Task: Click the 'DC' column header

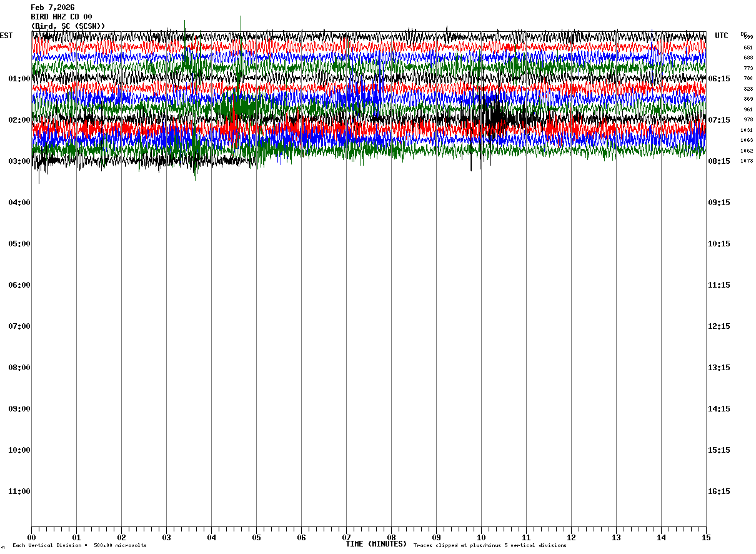Action: pyautogui.click(x=744, y=34)
